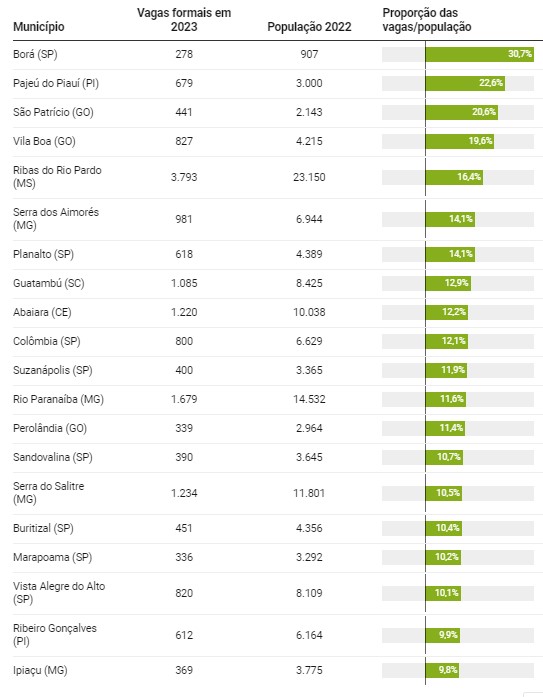Click the Proporção das vagas/população header
This screenshot has height=697, width=543.
tap(427, 20)
